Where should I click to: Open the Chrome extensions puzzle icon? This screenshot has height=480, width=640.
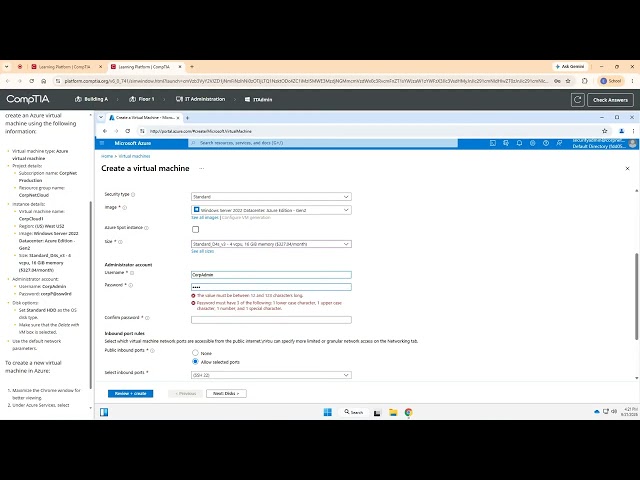point(584,81)
